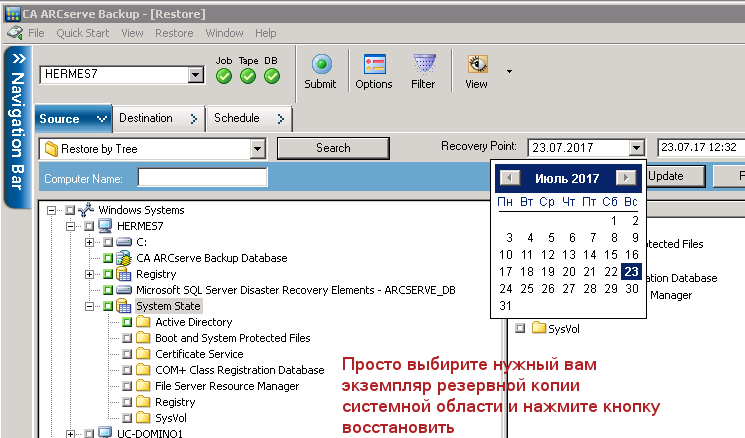
Task: Expand the UC-DOMINO1 node
Action: point(70,434)
